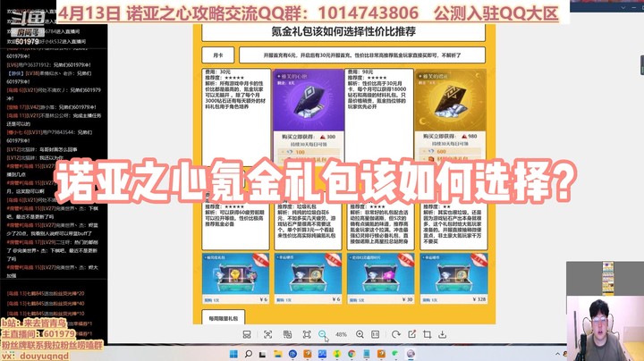The width and height of the screenshot is (644, 361).
Task: Zoom in with the plus magnifier
Action: pyautogui.click(x=360, y=334)
